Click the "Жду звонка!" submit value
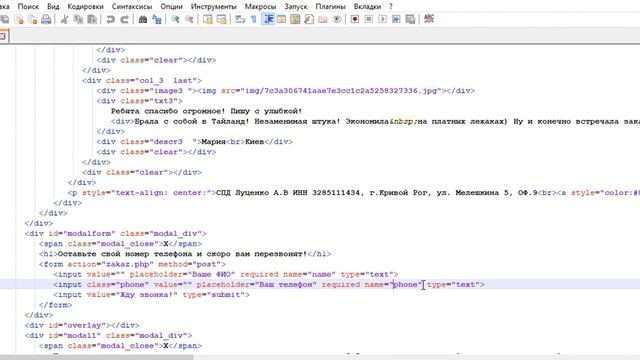Viewport: 640px width, 360px height. [x=146, y=295]
